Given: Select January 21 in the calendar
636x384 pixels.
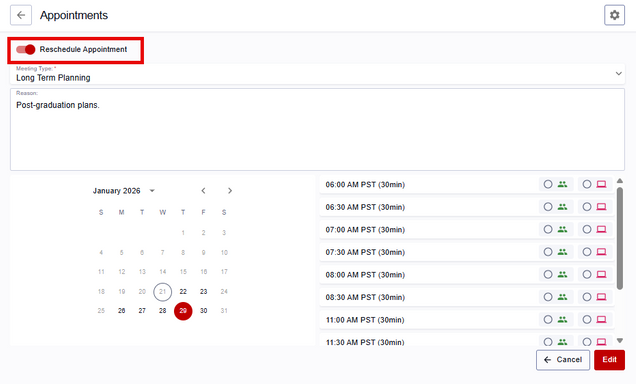Looking at the screenshot, I should click(163, 292).
